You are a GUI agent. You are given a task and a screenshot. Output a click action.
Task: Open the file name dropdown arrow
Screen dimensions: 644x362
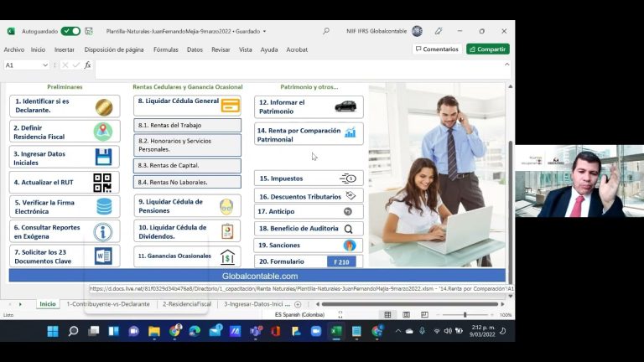(264, 31)
